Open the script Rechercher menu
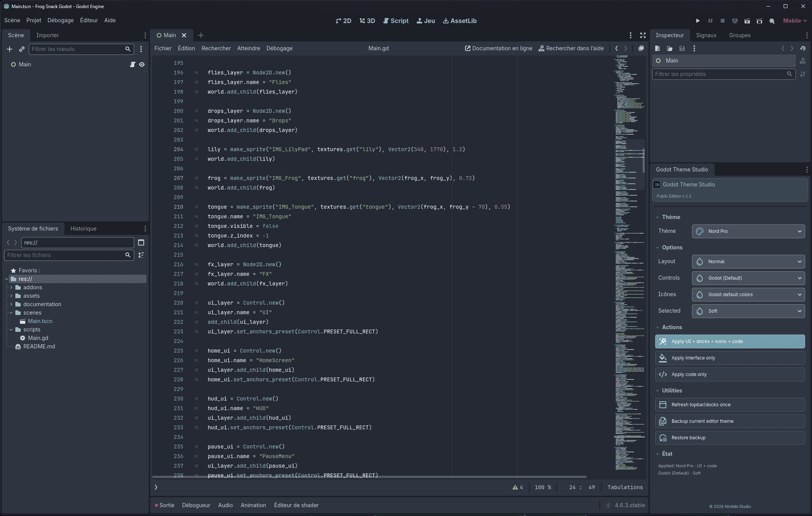The image size is (812, 516). pyautogui.click(x=216, y=48)
